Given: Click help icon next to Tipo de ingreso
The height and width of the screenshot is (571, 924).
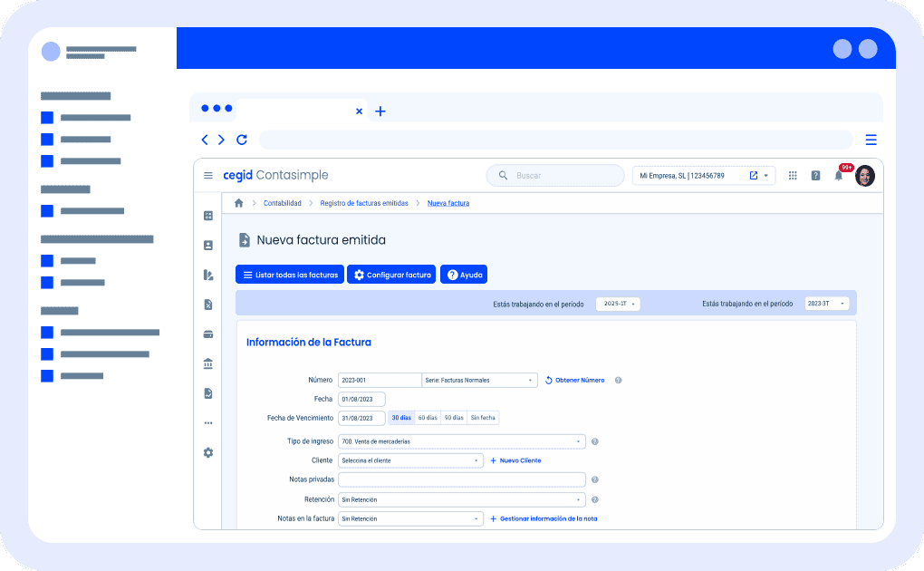Looking at the screenshot, I should 595,442.
